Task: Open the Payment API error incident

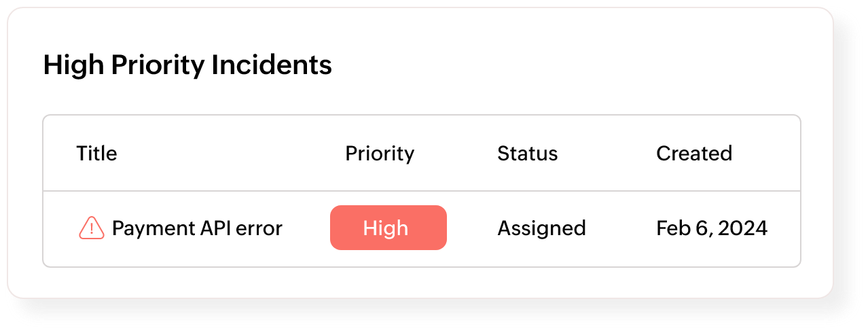Action: coord(197,228)
